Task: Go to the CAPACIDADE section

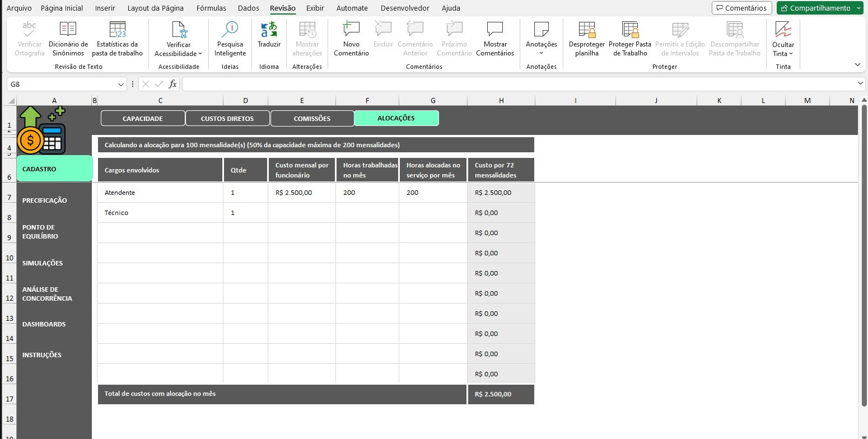Action: pyautogui.click(x=142, y=119)
